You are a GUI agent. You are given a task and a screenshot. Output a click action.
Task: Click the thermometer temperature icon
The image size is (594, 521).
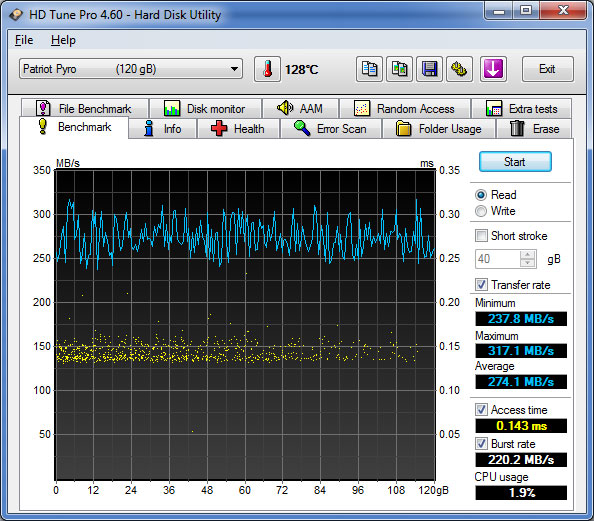[267, 69]
